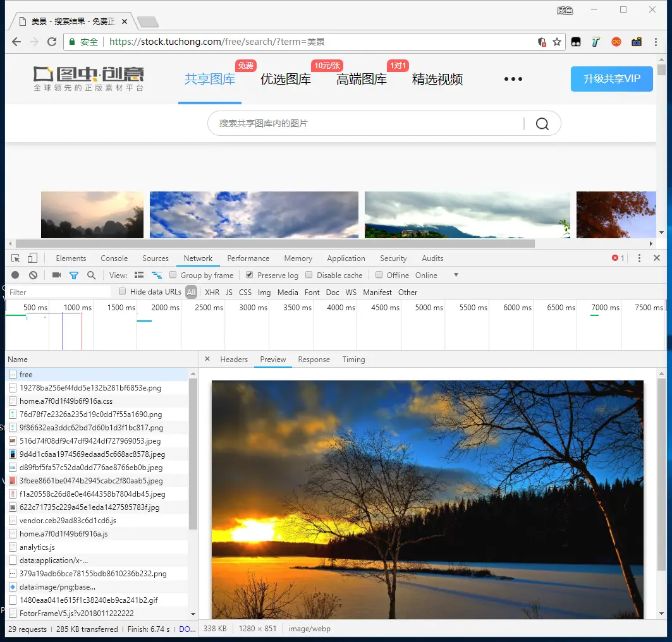Uncheck the Preserve log checkbox
This screenshot has width=672, height=642.
point(250,275)
